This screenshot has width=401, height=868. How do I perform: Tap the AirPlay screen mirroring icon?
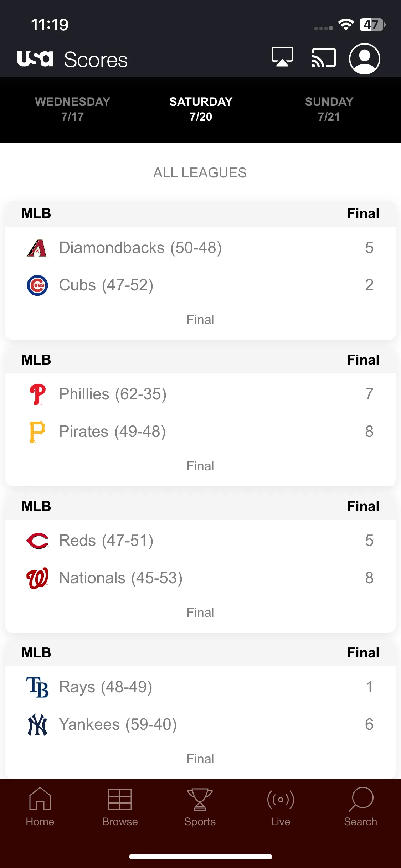pos(282,57)
